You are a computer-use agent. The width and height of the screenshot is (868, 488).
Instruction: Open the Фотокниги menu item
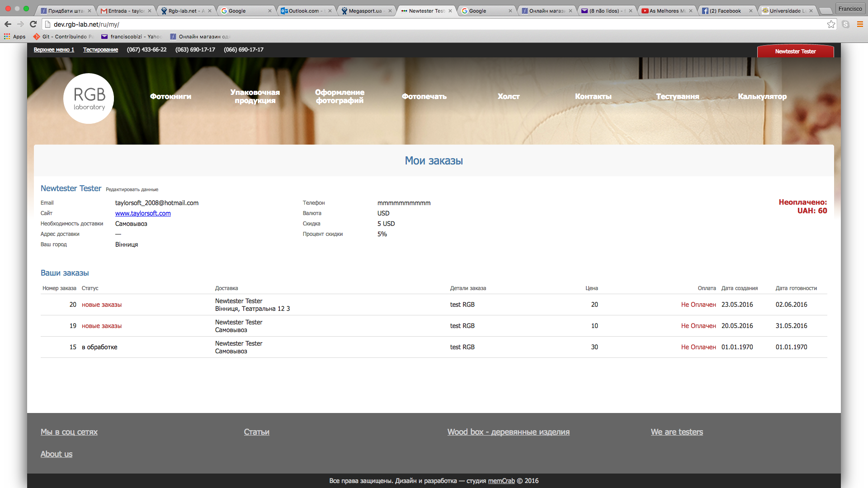point(170,96)
